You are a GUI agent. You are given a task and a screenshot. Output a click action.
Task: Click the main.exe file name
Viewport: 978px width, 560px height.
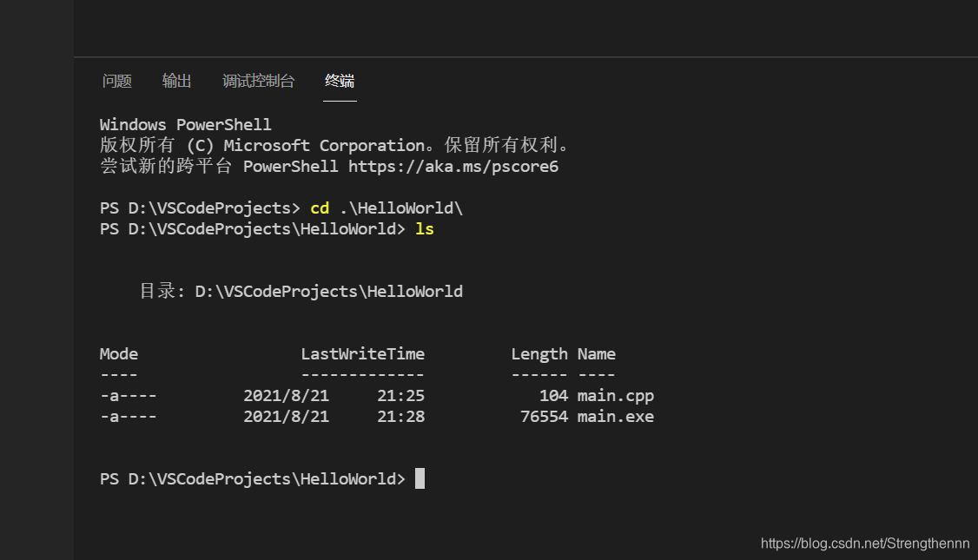[x=616, y=417]
